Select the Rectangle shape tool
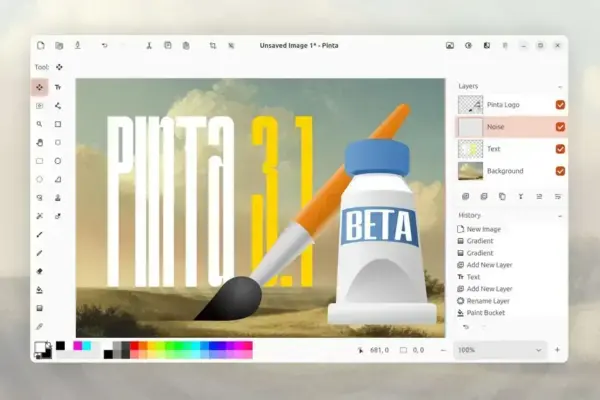Viewport: 600px width, 400px height. (58, 124)
